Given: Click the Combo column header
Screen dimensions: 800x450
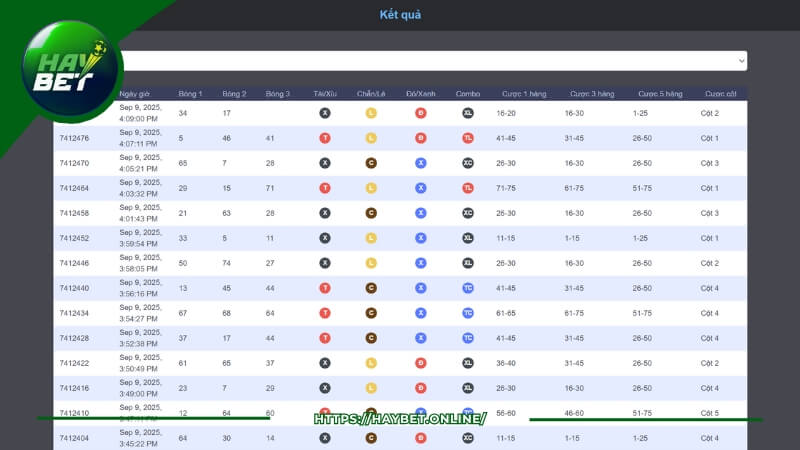Looking at the screenshot, I should 468,94.
